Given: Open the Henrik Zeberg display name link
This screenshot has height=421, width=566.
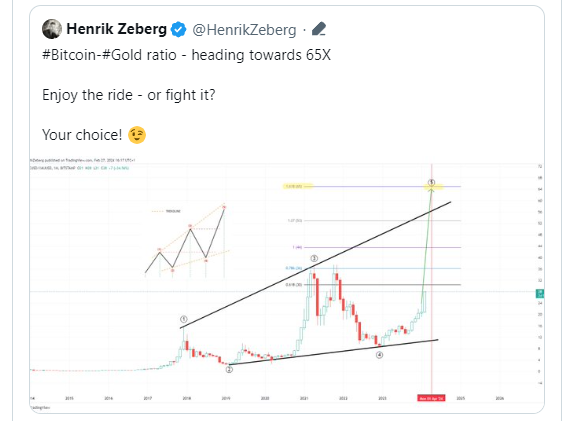Looking at the screenshot, I should (x=116, y=29).
